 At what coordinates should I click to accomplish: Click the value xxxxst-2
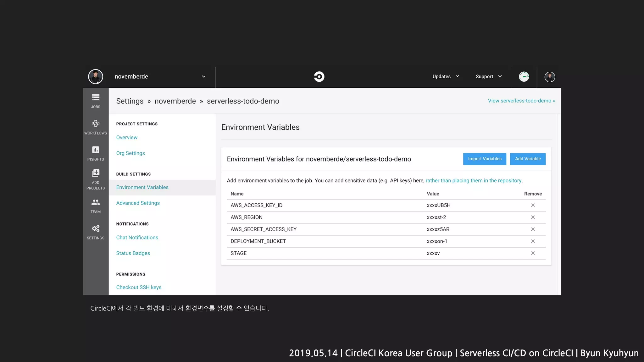pyautogui.click(x=436, y=217)
